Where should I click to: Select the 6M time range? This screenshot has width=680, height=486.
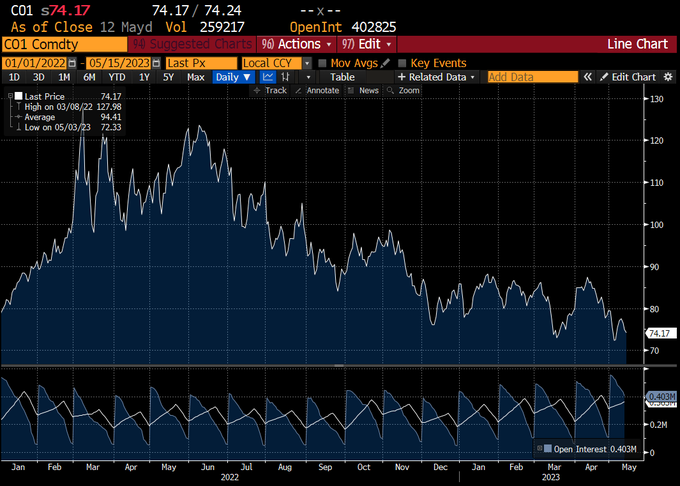(89, 77)
